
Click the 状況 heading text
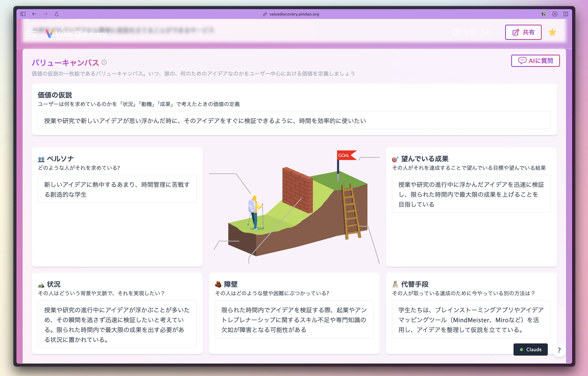coord(54,285)
